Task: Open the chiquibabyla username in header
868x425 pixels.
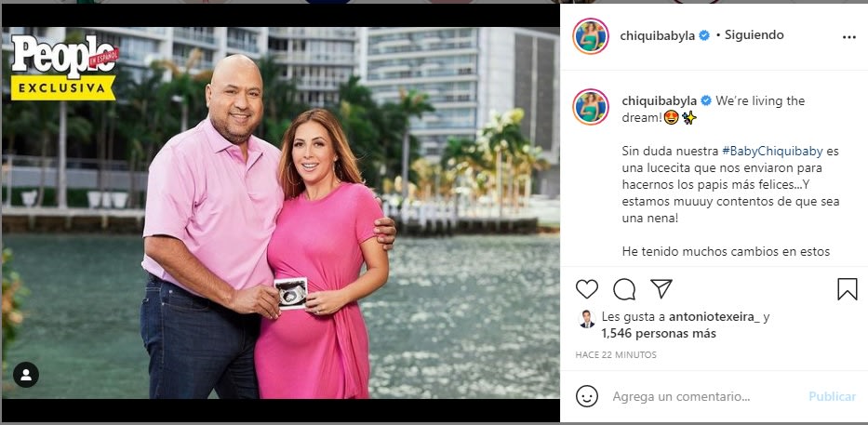Action: pyautogui.click(x=658, y=36)
